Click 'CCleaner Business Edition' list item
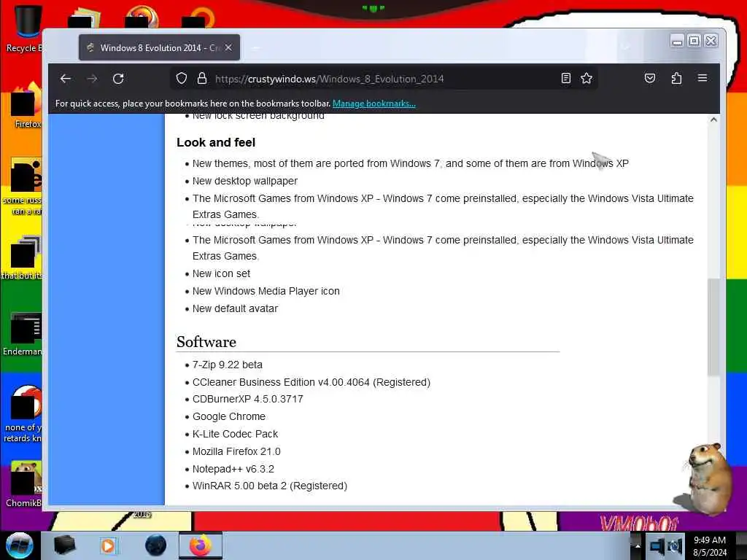The image size is (747, 560). (x=311, y=382)
